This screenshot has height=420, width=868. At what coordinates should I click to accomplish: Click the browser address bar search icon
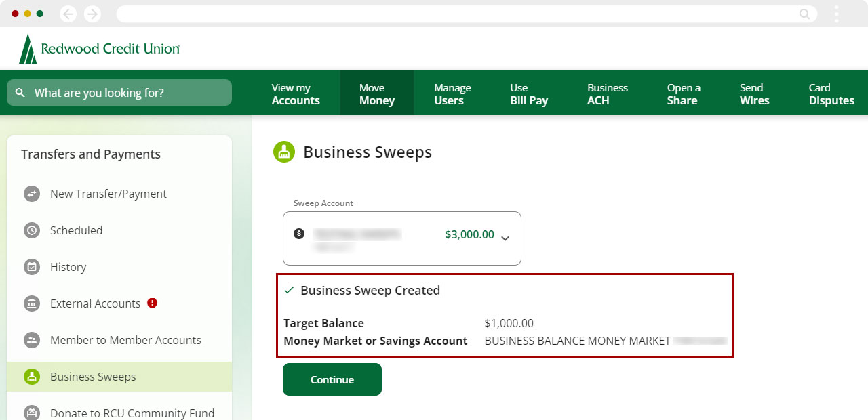[x=805, y=14]
